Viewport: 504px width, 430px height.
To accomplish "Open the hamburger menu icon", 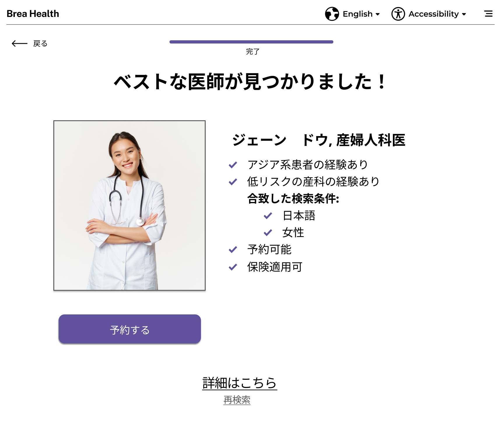I will click(x=489, y=14).
